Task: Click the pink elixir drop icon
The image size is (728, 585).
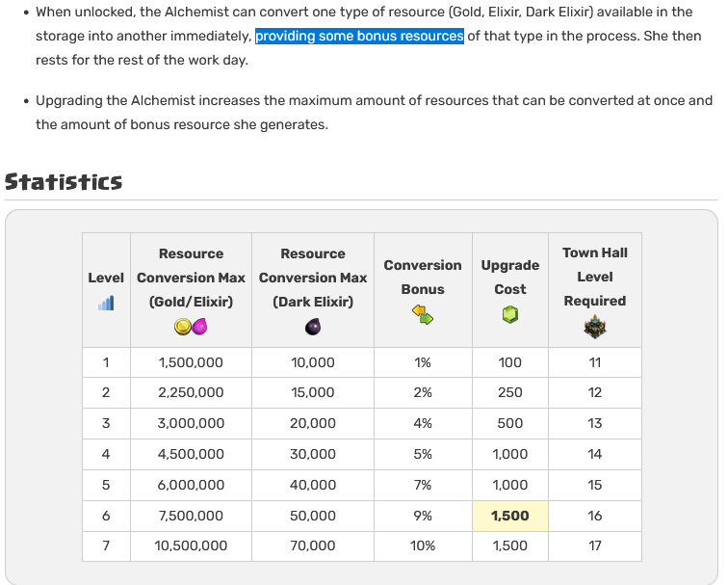Action: (199, 327)
